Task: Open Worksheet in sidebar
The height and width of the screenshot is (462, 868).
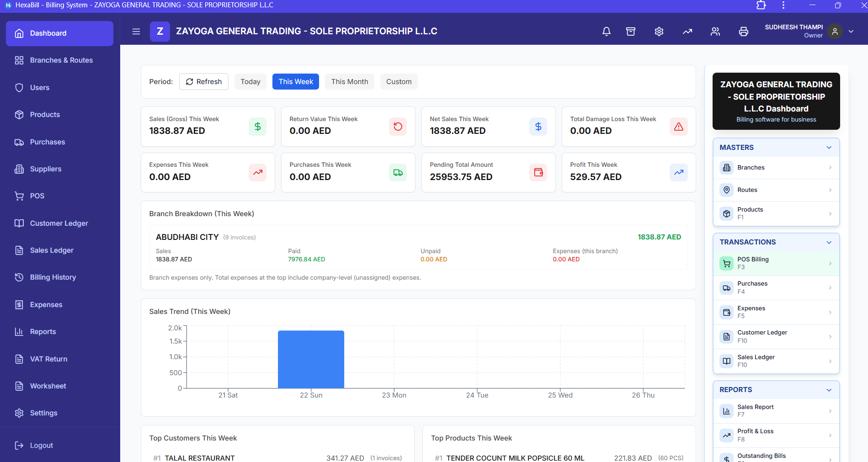Action: click(x=59, y=386)
